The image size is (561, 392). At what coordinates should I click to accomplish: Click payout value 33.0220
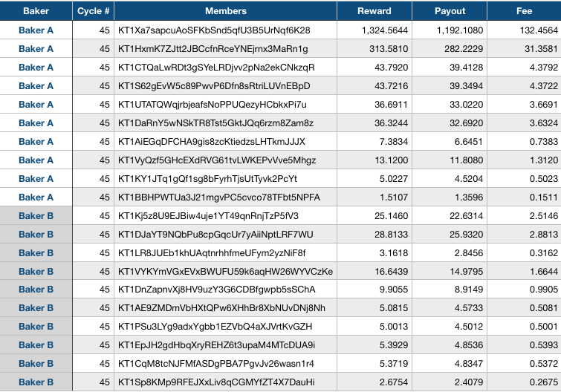coord(466,105)
